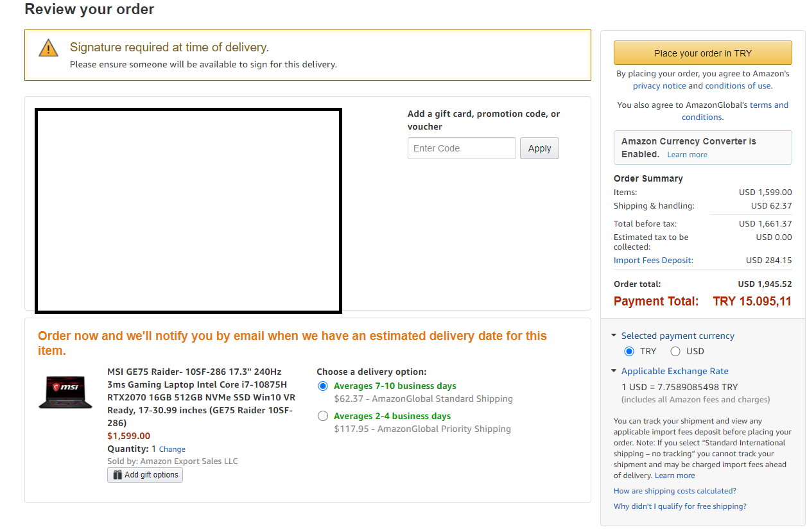Select TRY as payment currency
The width and height of the screenshot is (807, 532).
(629, 351)
